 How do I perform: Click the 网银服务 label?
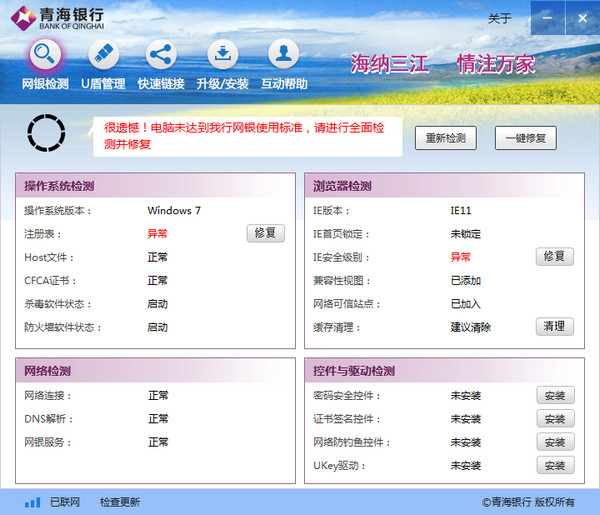[x=48, y=442]
